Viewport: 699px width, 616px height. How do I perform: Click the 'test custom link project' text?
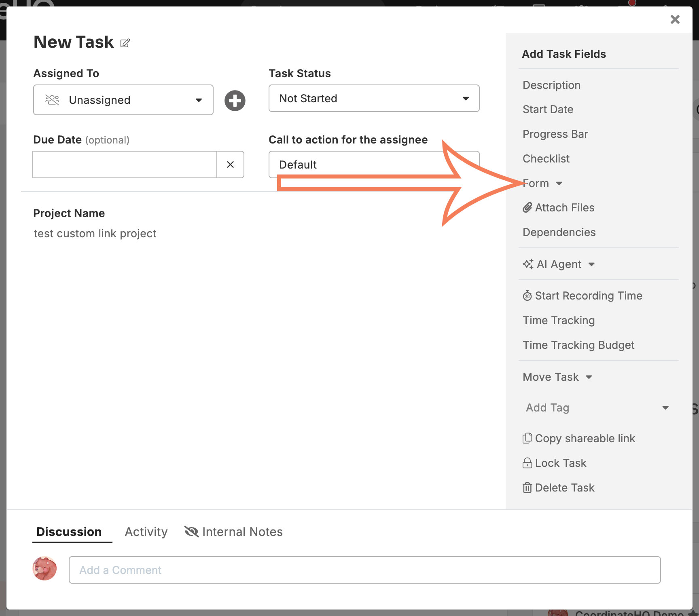coord(95,234)
